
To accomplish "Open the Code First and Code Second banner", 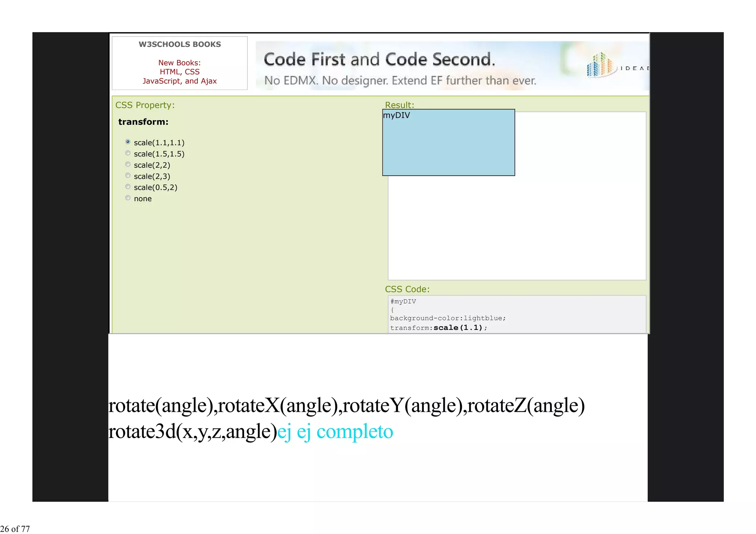I will point(379,59).
